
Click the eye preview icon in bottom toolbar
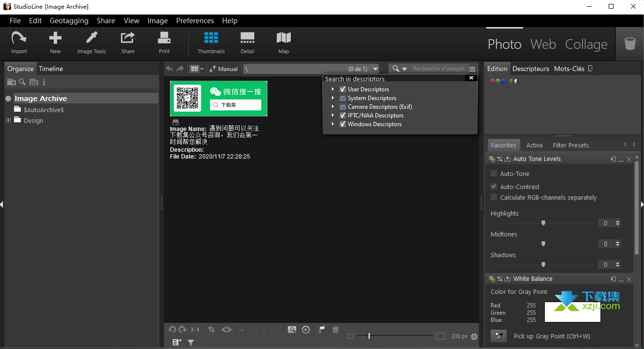point(226,329)
